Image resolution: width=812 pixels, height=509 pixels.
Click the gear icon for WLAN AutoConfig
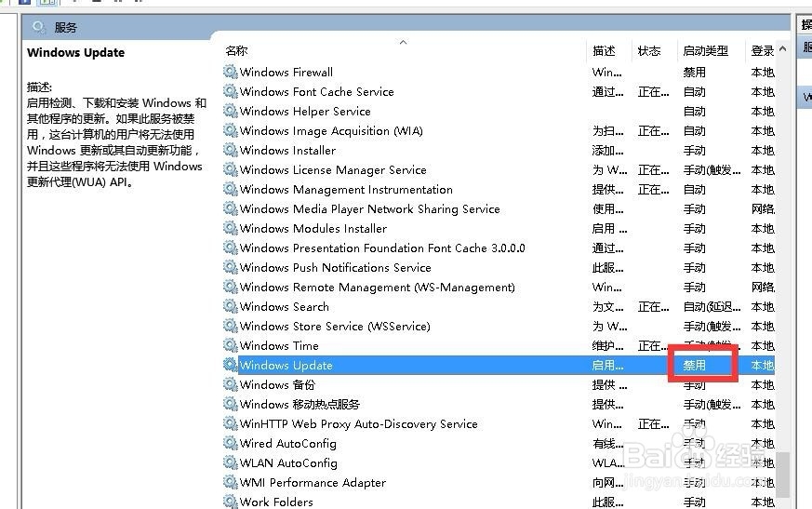pos(231,462)
